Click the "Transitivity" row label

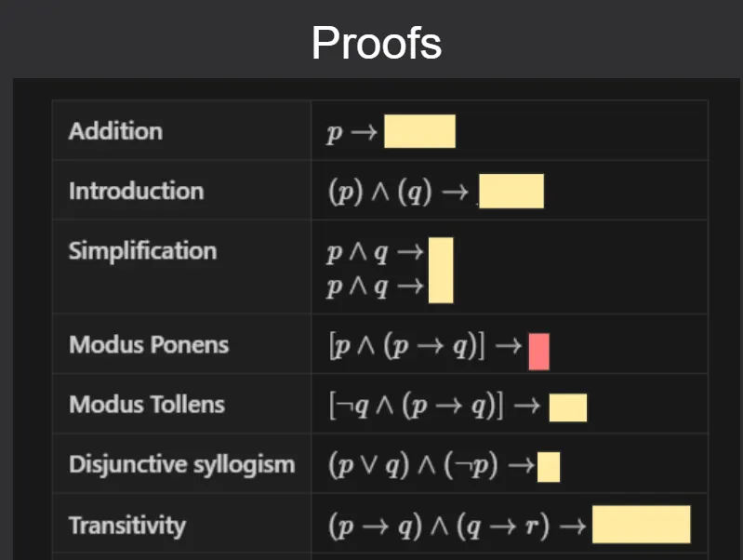tap(127, 526)
